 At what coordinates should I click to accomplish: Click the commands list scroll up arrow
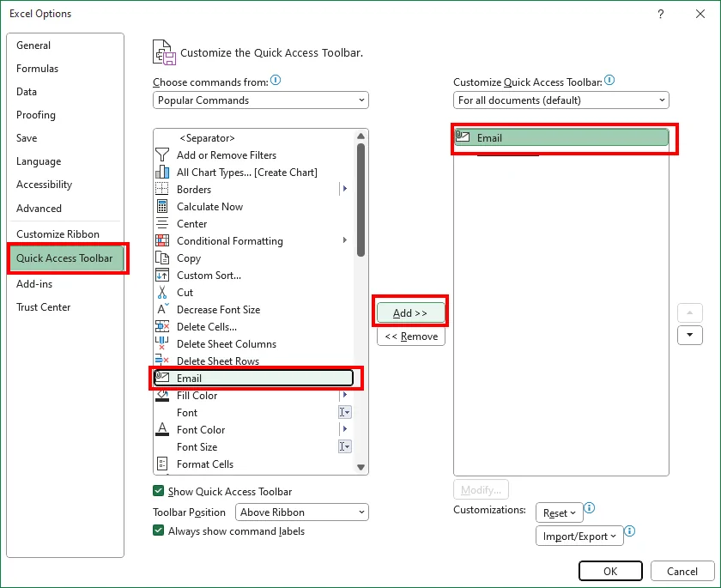[361, 136]
